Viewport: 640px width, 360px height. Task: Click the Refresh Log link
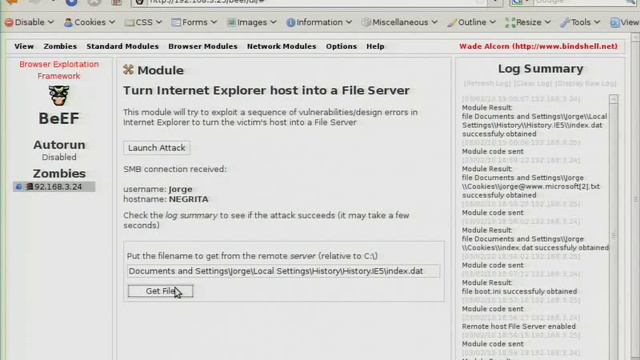click(487, 84)
